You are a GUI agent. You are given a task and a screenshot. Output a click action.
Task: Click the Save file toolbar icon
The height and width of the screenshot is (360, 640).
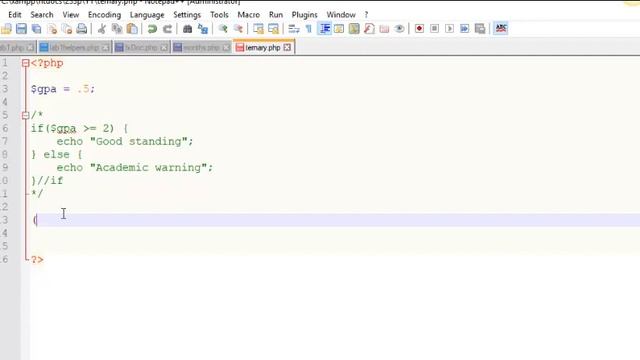pyautogui.click(x=21, y=29)
